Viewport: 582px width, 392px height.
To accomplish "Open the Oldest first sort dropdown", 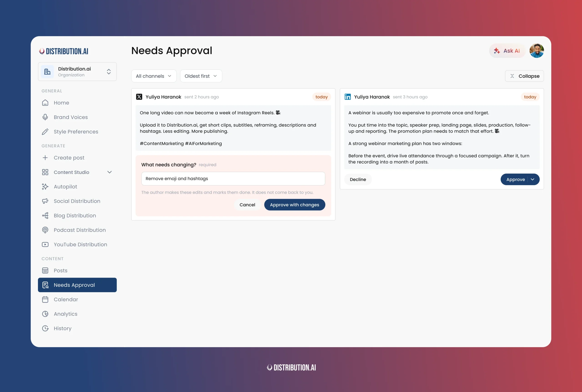I will pyautogui.click(x=201, y=76).
